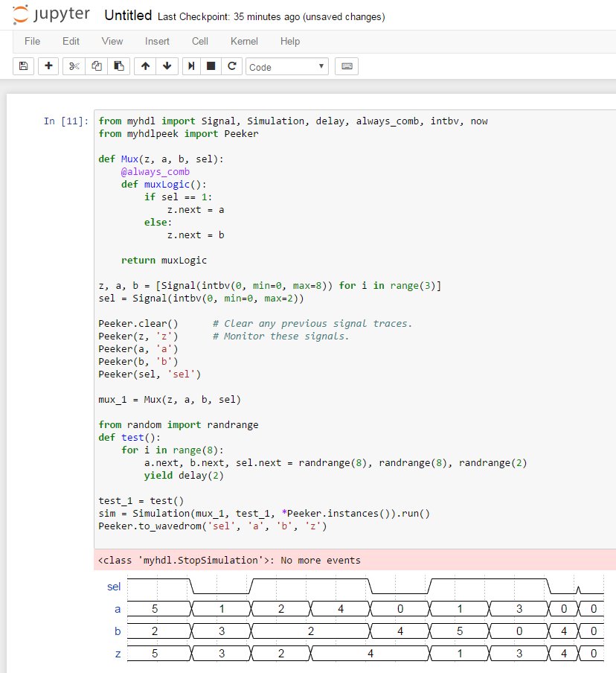Click the 'Peeker(sel, 'sel')' line

click(150, 374)
